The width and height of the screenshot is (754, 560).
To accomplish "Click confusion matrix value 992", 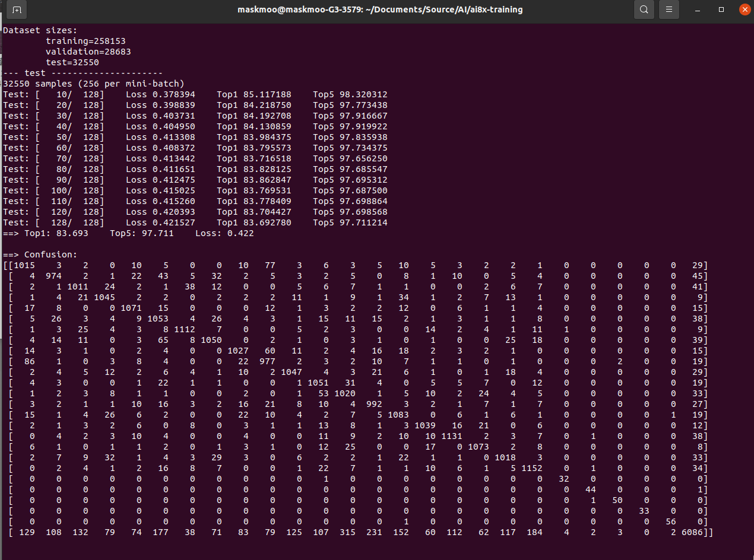I will 375,404.
